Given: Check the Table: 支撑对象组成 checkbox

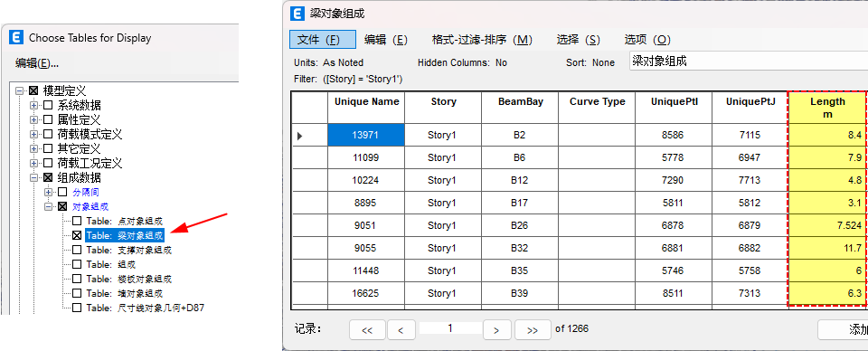Looking at the screenshot, I should pos(77,250).
